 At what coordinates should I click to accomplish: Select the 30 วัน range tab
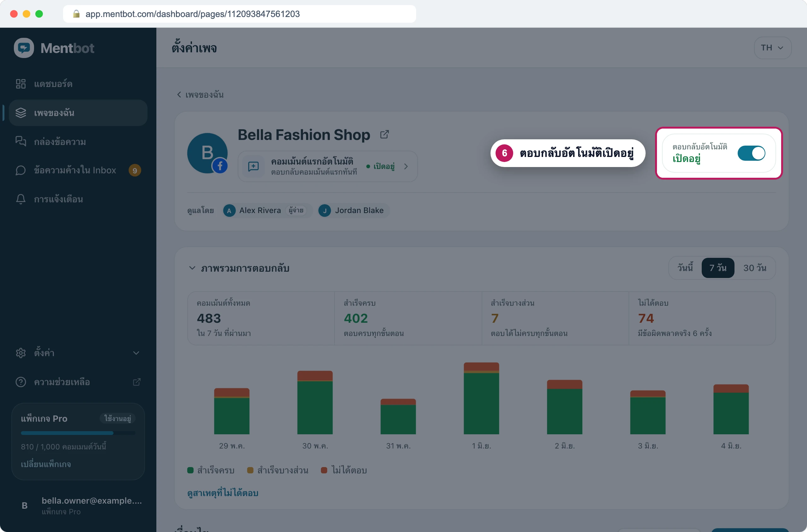pos(754,268)
